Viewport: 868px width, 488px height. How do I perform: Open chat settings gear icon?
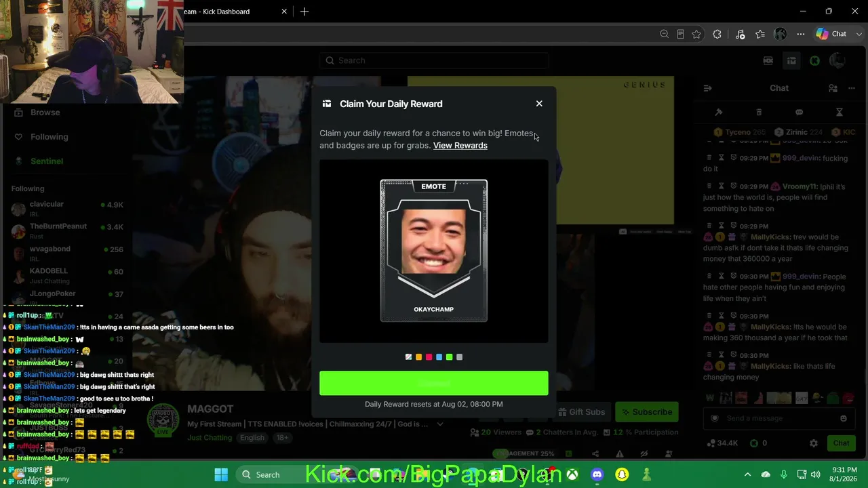point(814,443)
